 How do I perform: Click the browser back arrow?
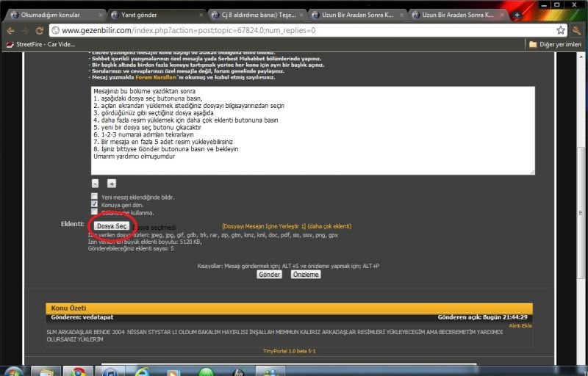(10, 30)
